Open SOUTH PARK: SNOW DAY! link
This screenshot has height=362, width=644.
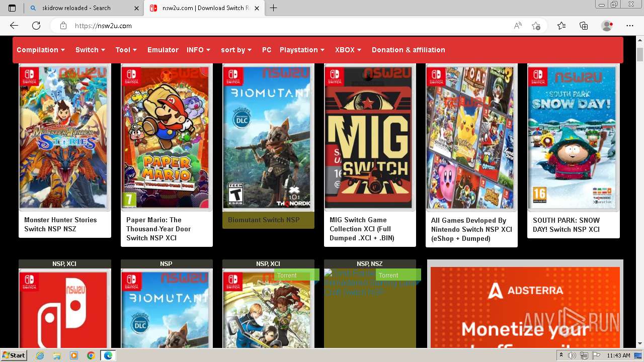(x=567, y=225)
